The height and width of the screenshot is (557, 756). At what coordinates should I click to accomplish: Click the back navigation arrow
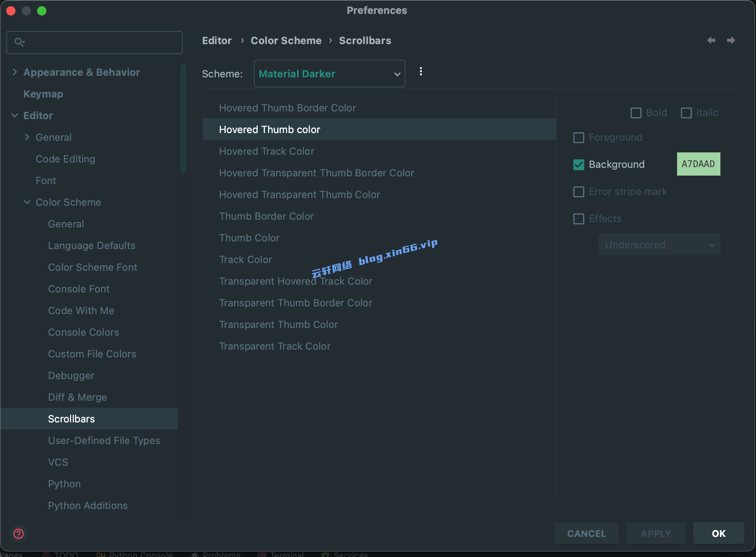pyautogui.click(x=711, y=40)
